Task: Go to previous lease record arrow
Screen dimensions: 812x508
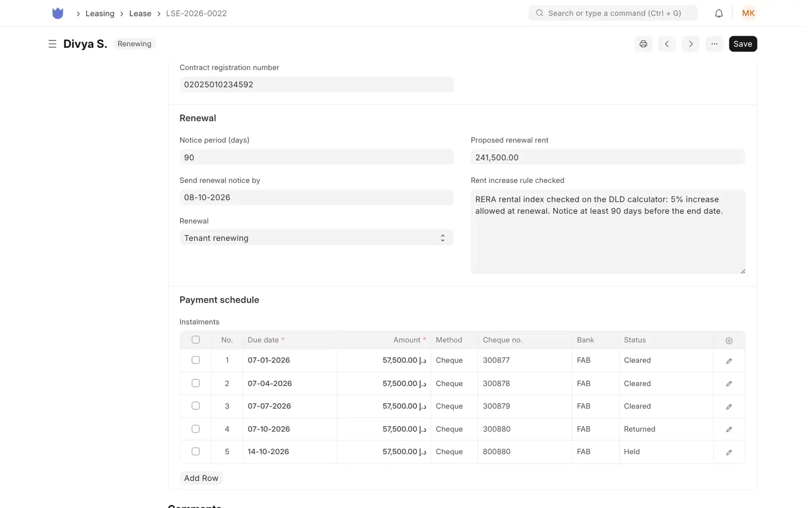Action: click(x=667, y=44)
